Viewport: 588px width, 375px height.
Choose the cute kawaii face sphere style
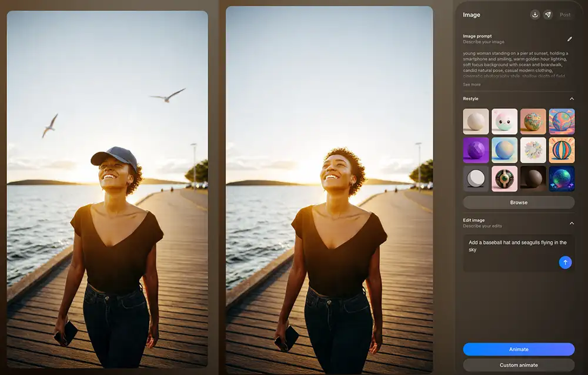click(505, 122)
